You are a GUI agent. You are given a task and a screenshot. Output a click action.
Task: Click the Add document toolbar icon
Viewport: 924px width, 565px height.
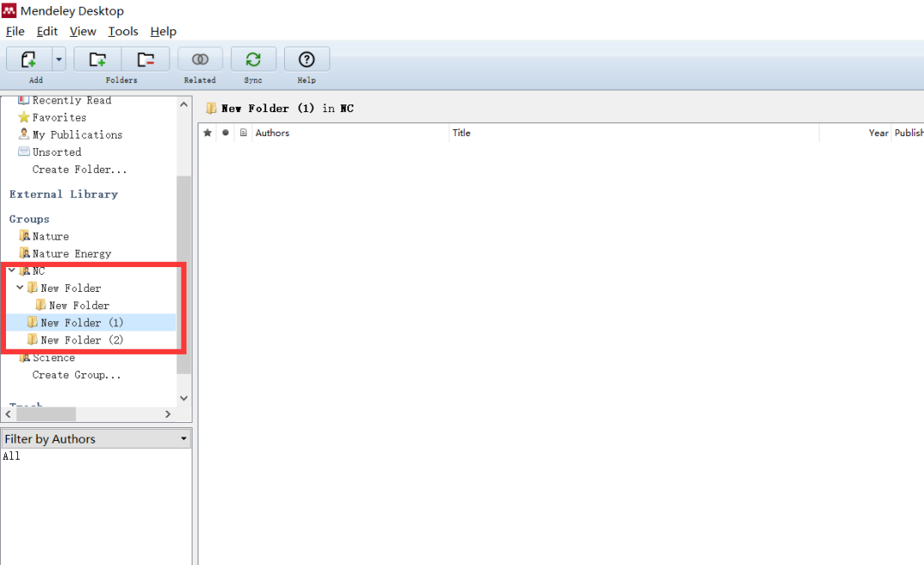(29, 60)
